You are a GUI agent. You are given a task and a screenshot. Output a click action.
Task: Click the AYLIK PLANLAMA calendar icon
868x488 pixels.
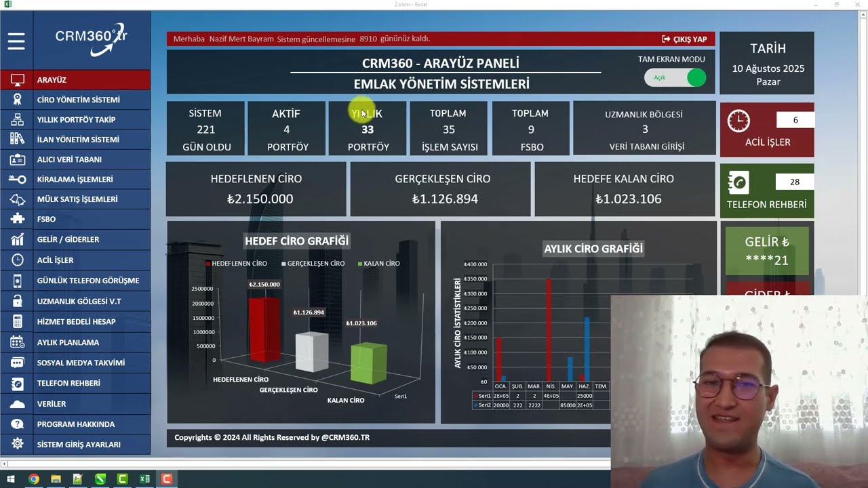click(x=18, y=342)
